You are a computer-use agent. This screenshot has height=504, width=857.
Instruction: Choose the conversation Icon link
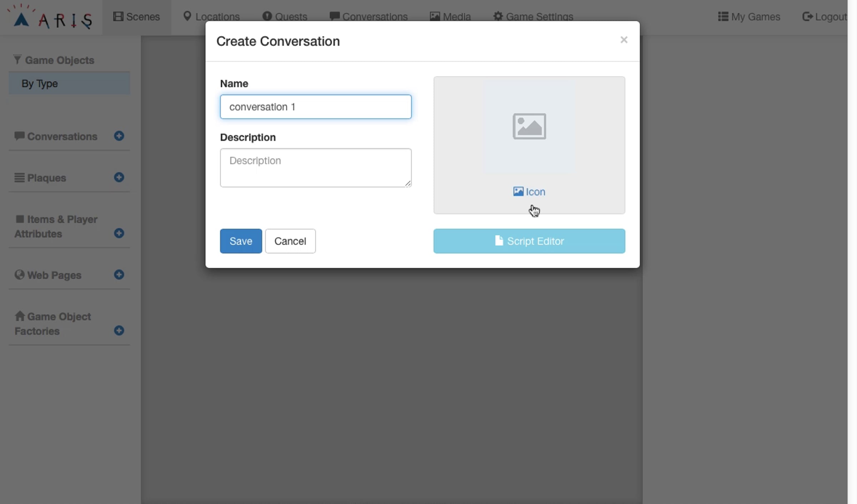pyautogui.click(x=529, y=192)
